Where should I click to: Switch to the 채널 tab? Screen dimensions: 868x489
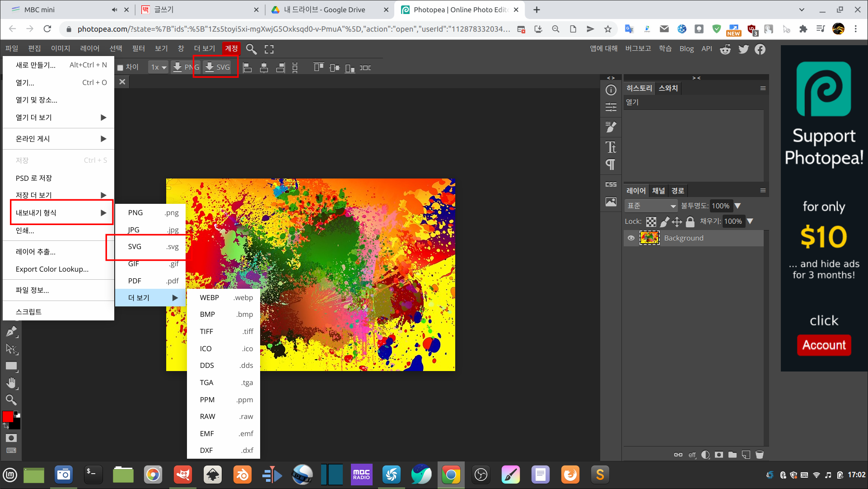click(x=658, y=191)
